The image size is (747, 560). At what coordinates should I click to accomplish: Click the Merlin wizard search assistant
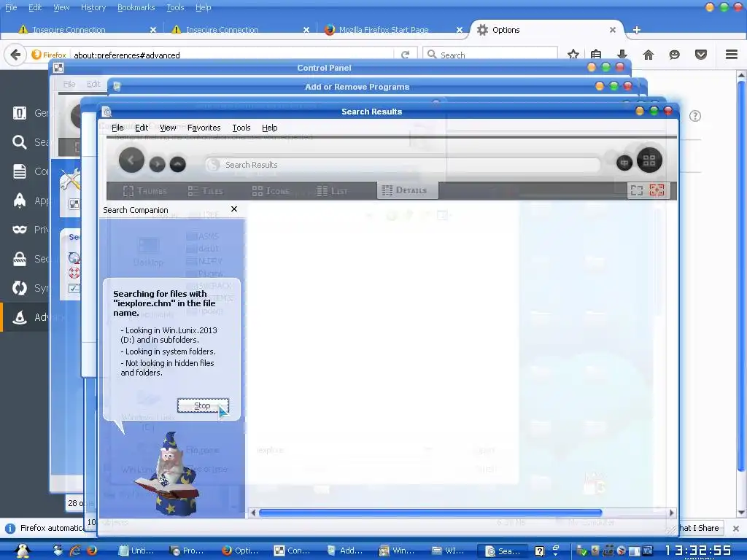tap(168, 474)
